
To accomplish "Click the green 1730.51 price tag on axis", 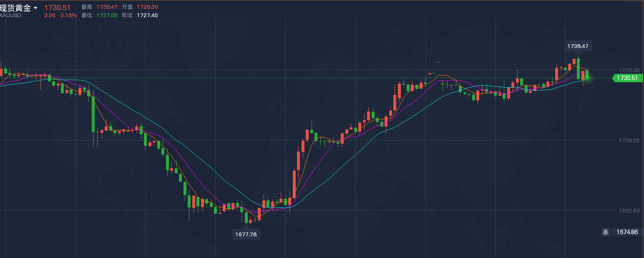I will click(627, 78).
